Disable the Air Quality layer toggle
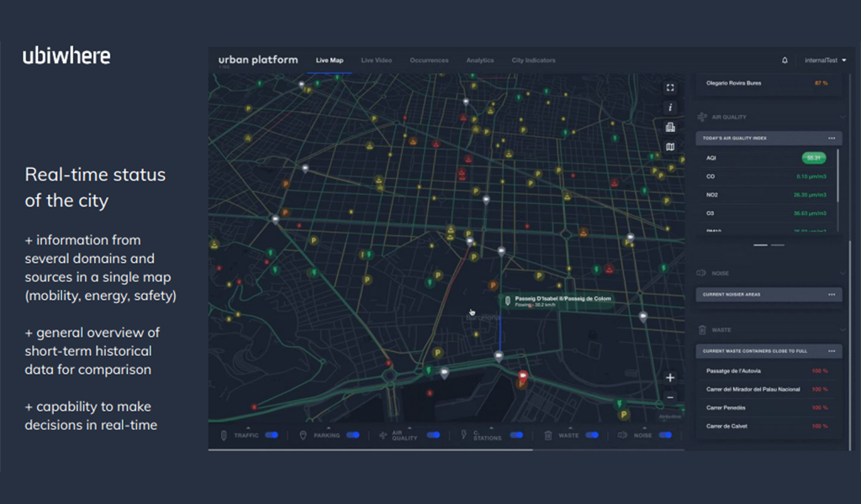 pyautogui.click(x=433, y=435)
